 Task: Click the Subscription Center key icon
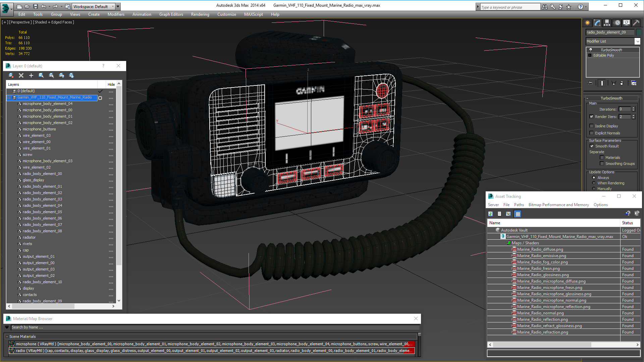pyautogui.click(x=553, y=7)
